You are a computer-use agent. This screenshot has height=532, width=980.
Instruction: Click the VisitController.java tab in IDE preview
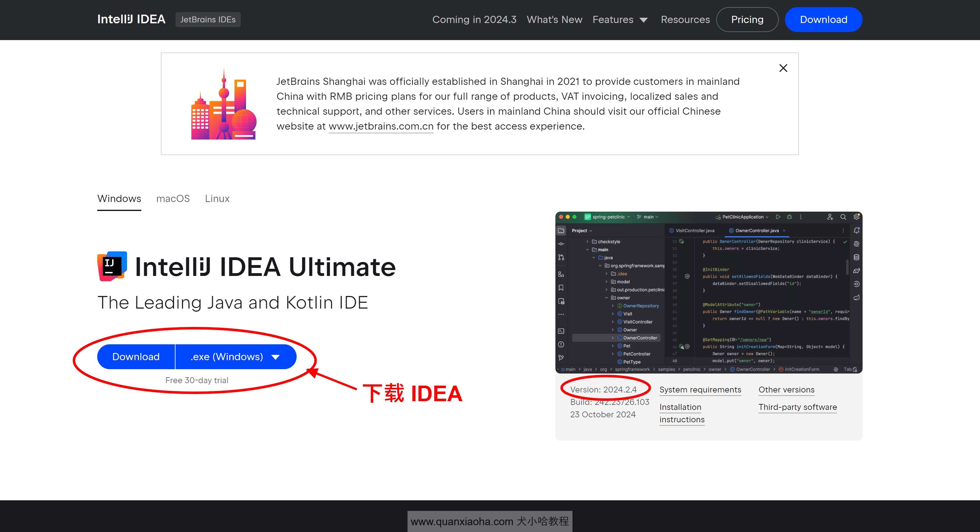[692, 231]
